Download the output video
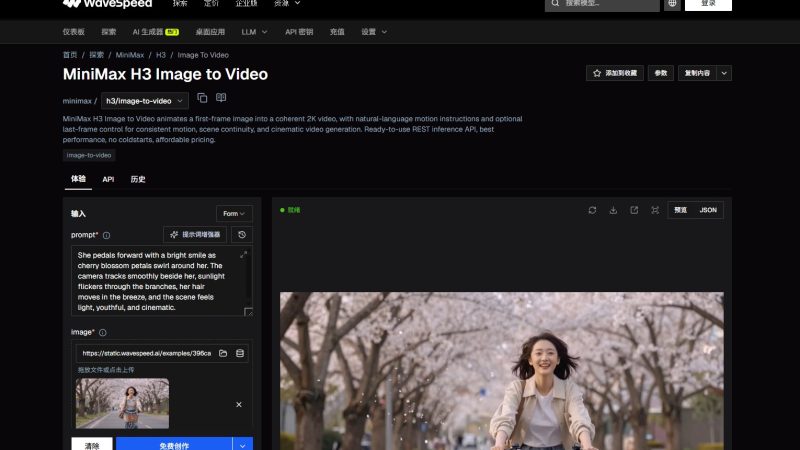 613,210
